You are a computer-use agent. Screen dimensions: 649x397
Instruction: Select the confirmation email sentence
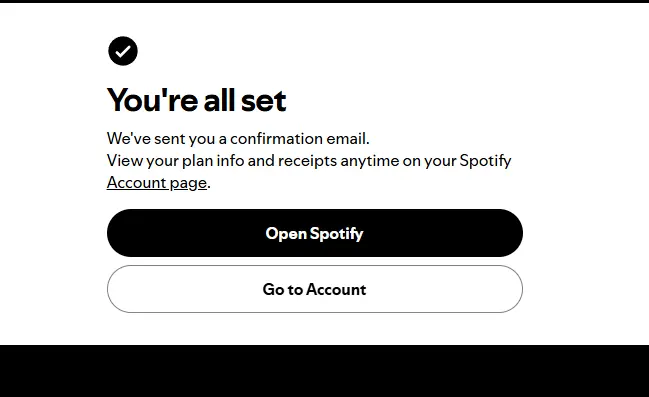238,139
